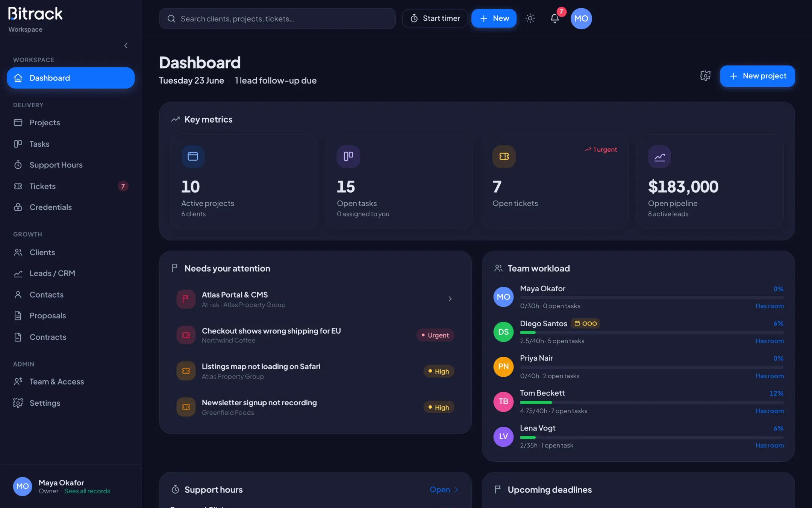
Task: Open Support hours via the Open link
Action: (x=444, y=490)
